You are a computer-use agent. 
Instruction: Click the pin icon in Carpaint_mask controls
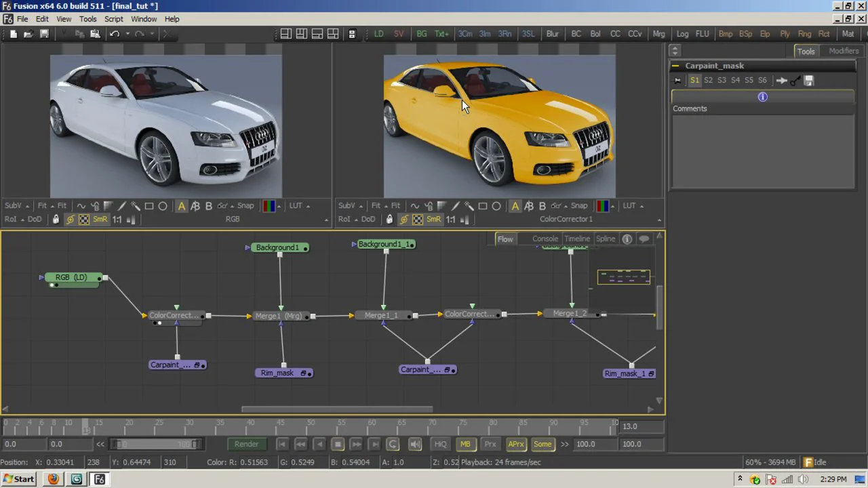pyautogui.click(x=677, y=80)
